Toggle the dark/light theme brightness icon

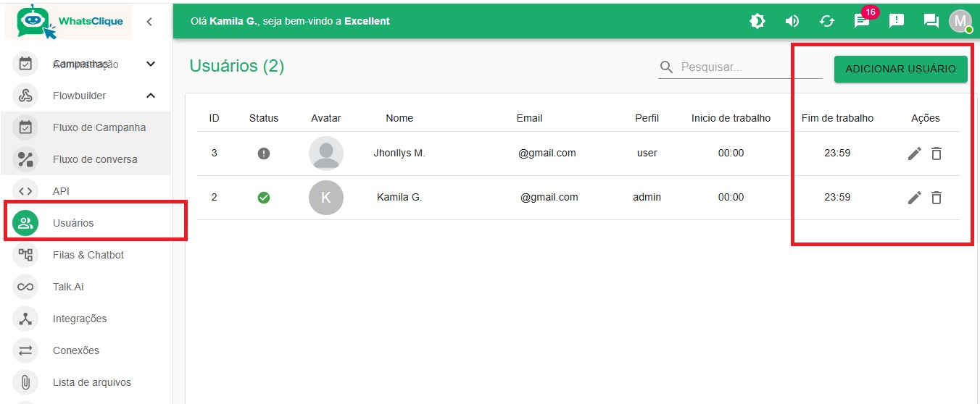pyautogui.click(x=757, y=21)
